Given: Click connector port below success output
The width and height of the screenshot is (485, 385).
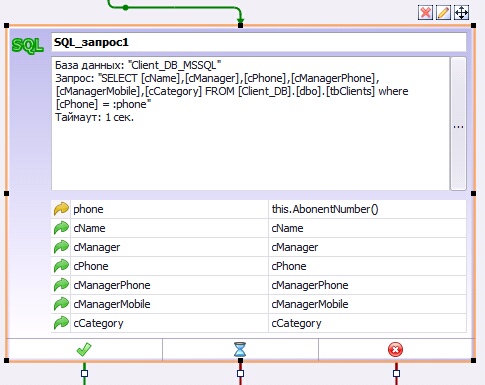Looking at the screenshot, I should 84,373.
